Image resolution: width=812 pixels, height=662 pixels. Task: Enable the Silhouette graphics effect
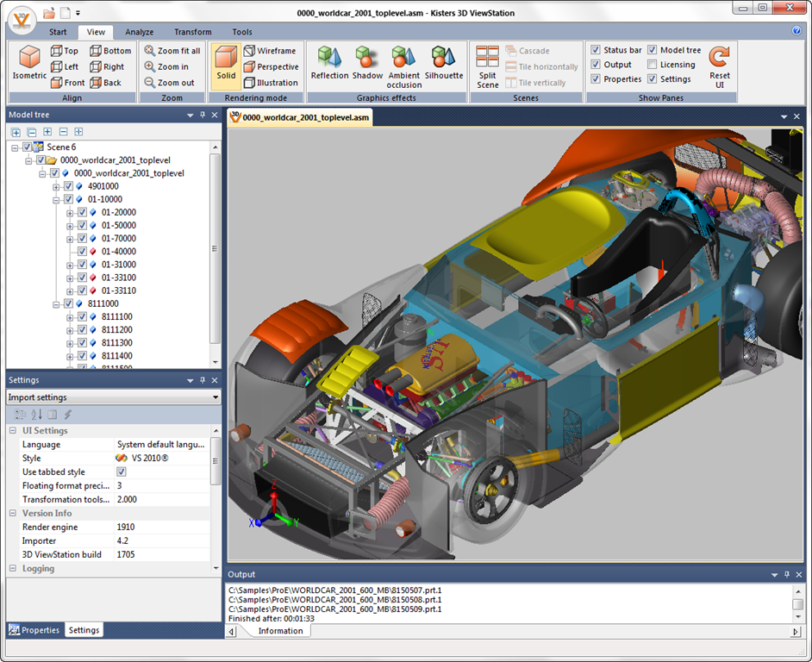(x=444, y=63)
